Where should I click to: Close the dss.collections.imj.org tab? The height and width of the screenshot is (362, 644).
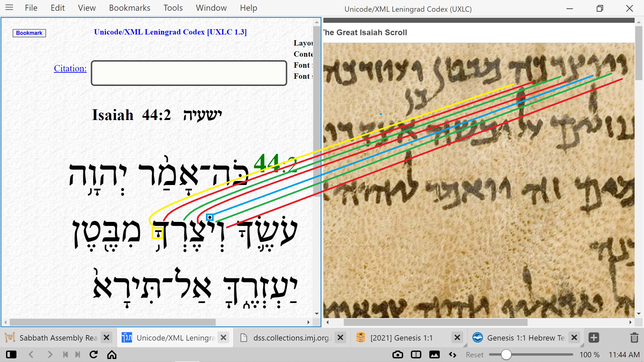(x=340, y=338)
